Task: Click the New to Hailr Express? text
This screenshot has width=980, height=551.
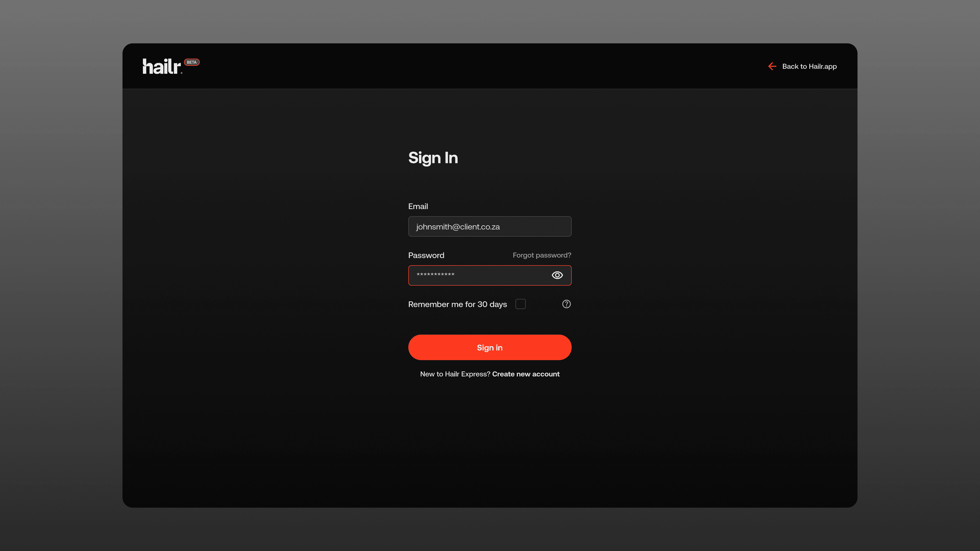Action: (455, 374)
